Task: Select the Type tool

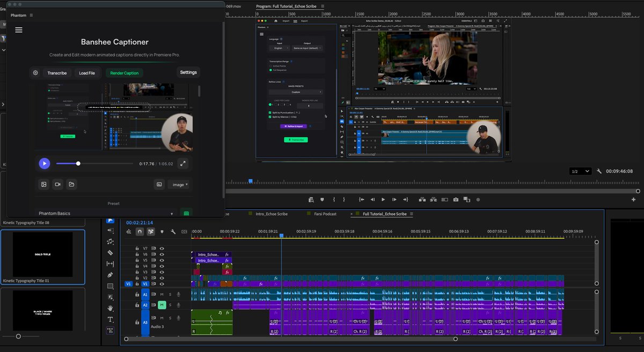Action: 111,319
